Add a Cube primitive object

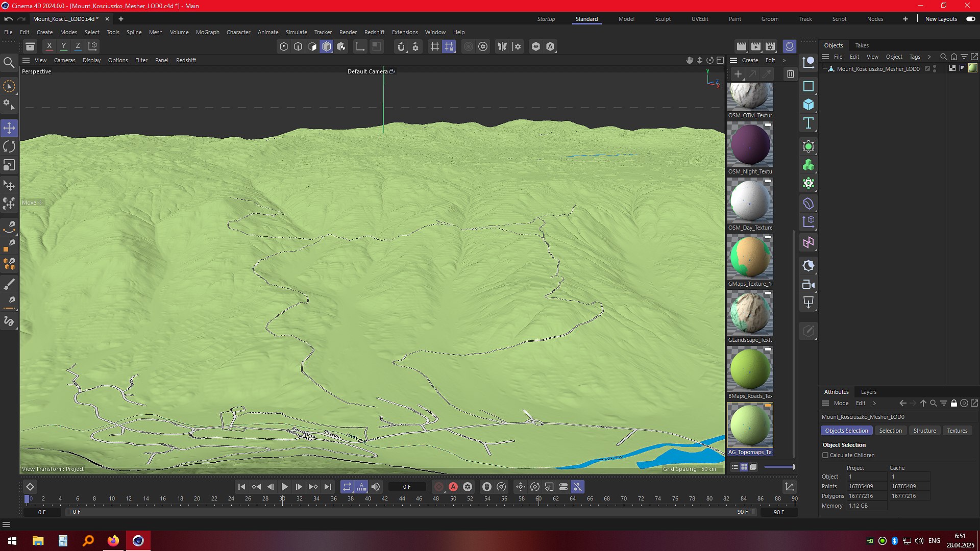pos(808,105)
